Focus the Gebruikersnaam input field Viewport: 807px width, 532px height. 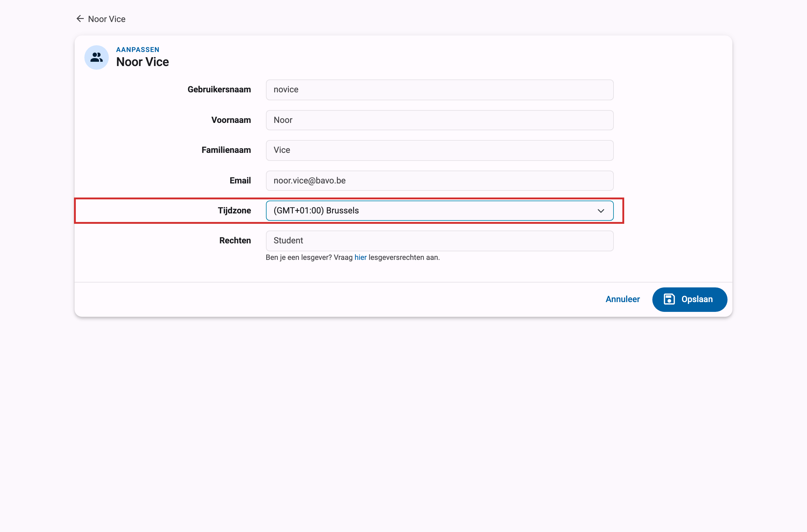[x=440, y=90]
